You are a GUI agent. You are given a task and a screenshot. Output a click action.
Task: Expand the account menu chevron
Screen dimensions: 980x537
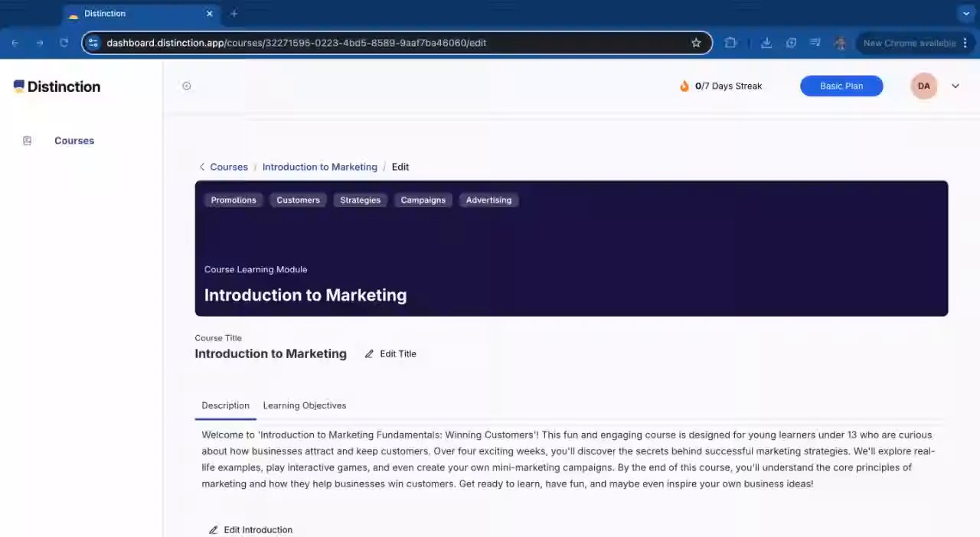[955, 86]
